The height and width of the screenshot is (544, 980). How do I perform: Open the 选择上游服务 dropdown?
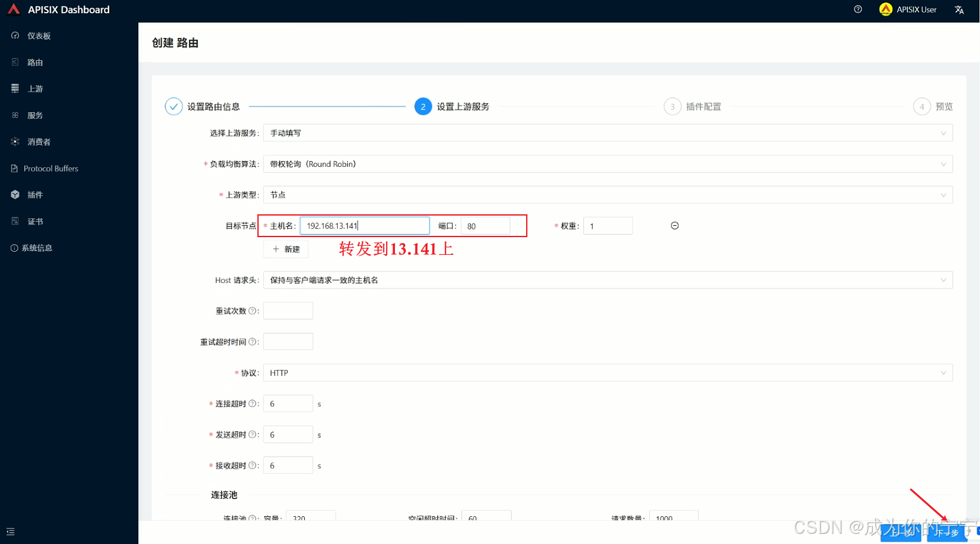(x=608, y=133)
